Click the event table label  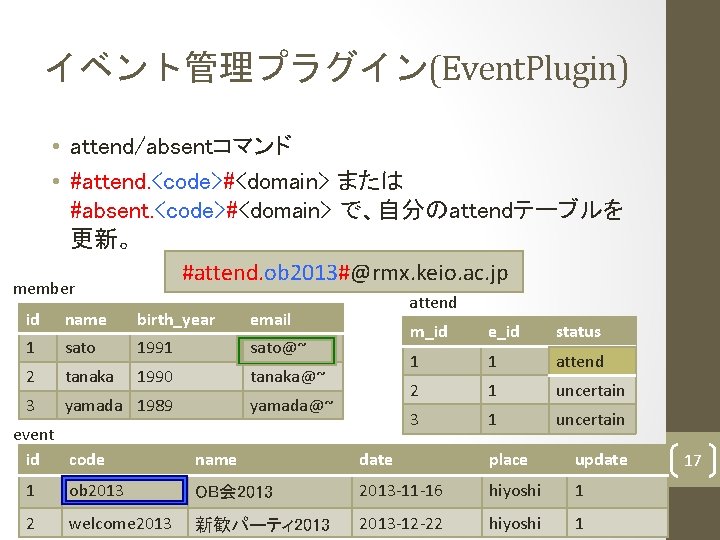(34, 435)
